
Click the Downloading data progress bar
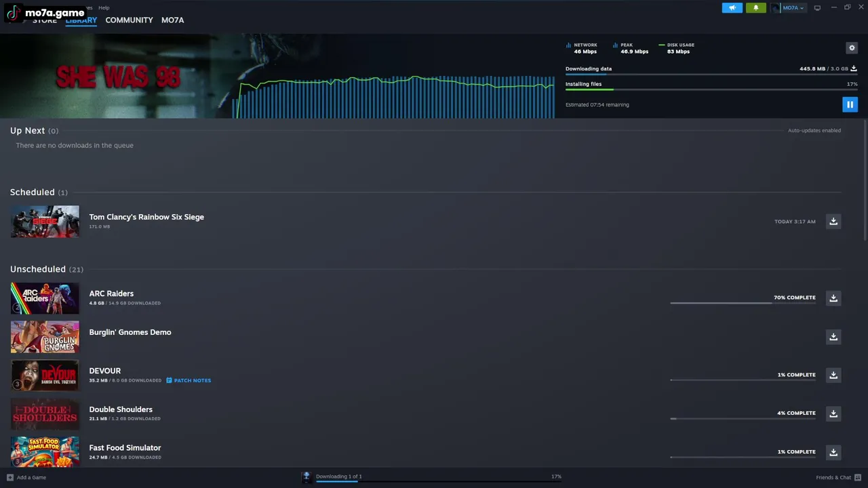(711, 74)
